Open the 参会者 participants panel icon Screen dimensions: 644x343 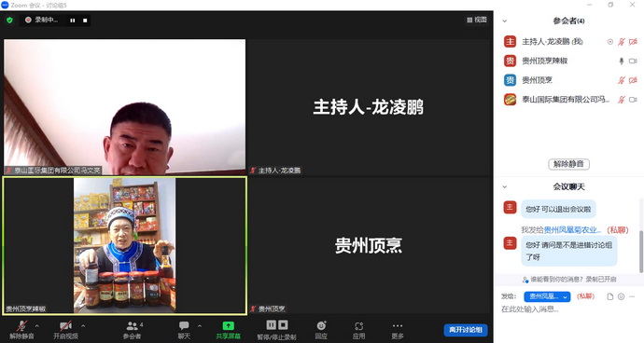pos(132,329)
